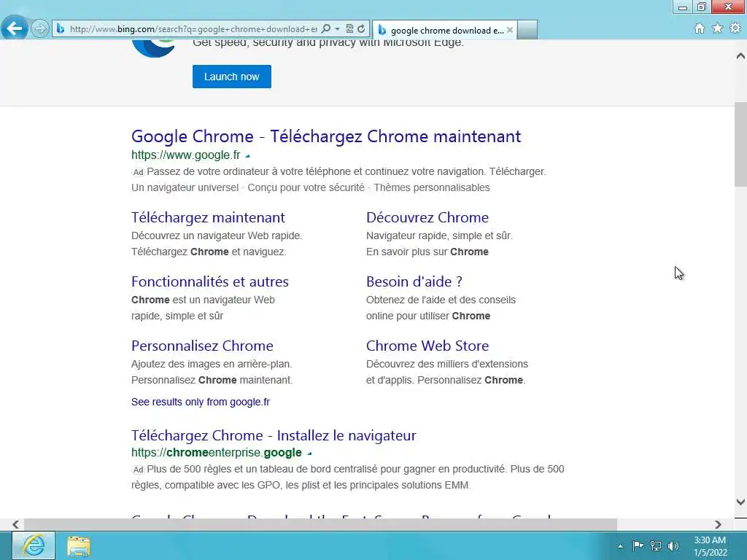Open the address bar autocomplete dropdown arrow

(x=337, y=29)
